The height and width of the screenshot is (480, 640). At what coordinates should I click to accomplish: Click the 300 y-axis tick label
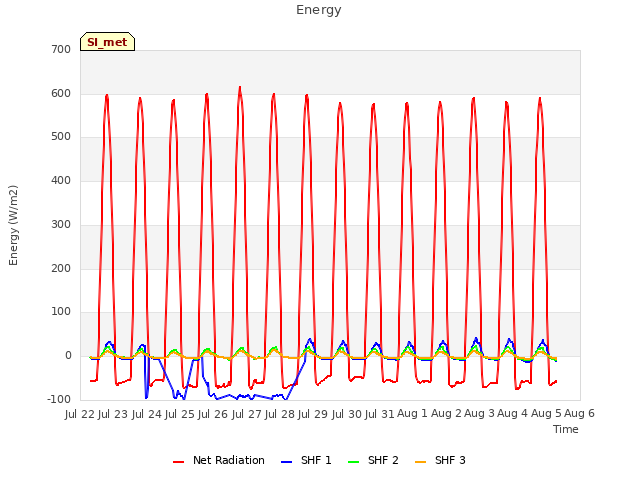61,224
